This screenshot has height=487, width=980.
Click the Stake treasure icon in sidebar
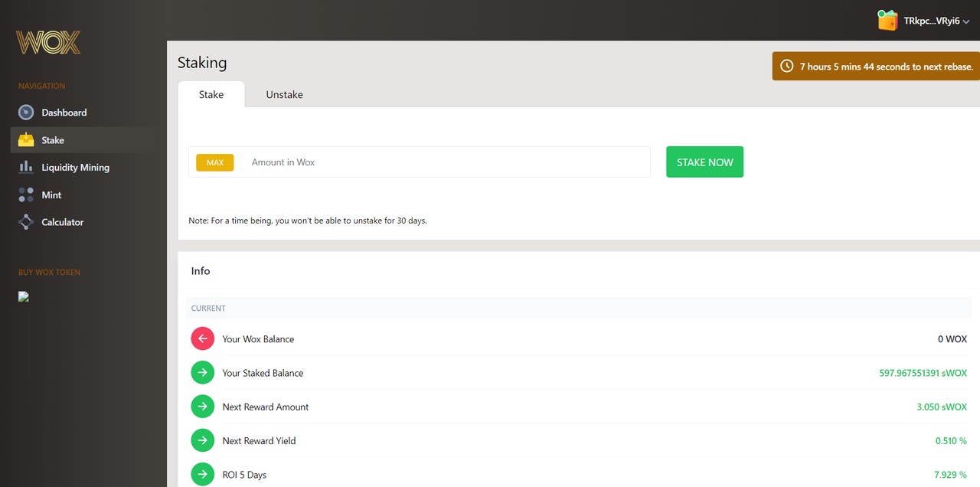click(26, 140)
